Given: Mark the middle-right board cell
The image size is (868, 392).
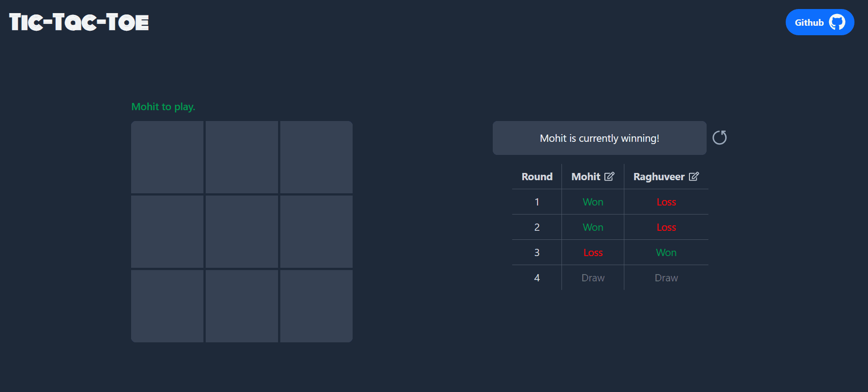Looking at the screenshot, I should [316, 231].
